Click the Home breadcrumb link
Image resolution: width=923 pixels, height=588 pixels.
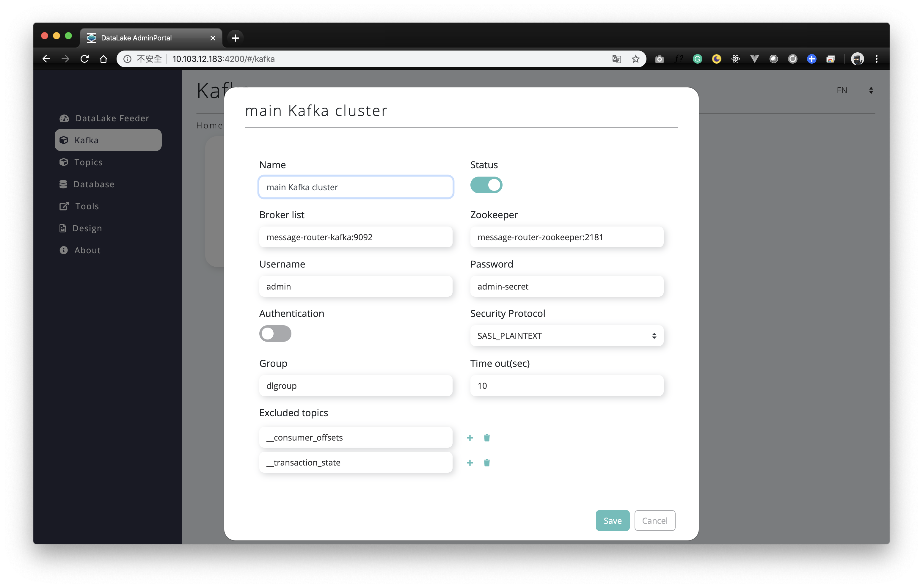point(210,125)
